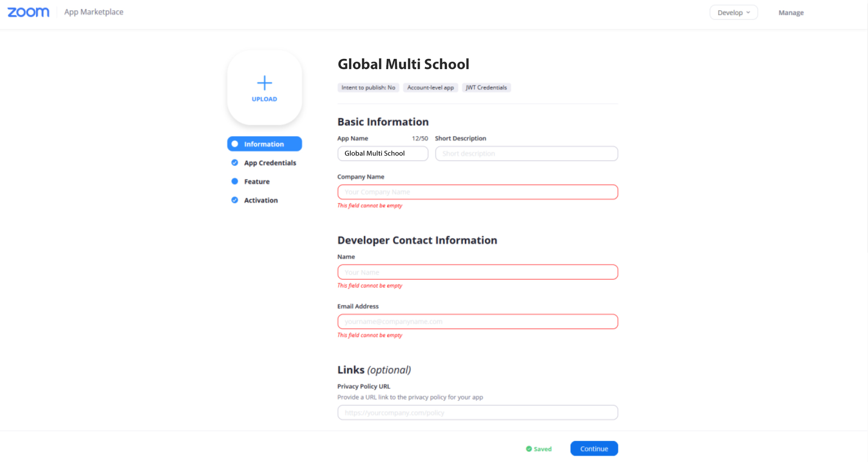Focus the App Name field

[383, 153]
